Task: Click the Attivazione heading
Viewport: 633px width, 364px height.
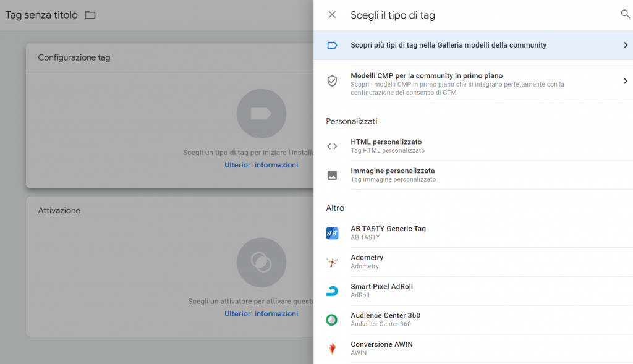Action: [59, 211]
